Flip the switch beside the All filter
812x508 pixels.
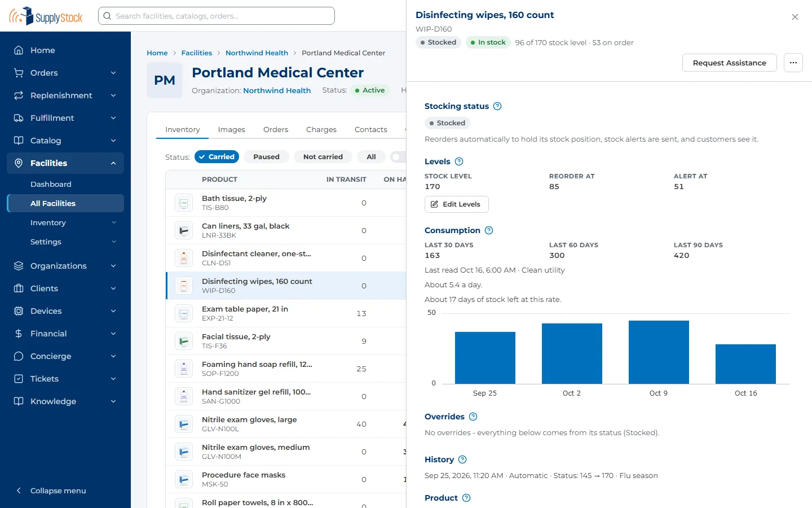click(398, 157)
